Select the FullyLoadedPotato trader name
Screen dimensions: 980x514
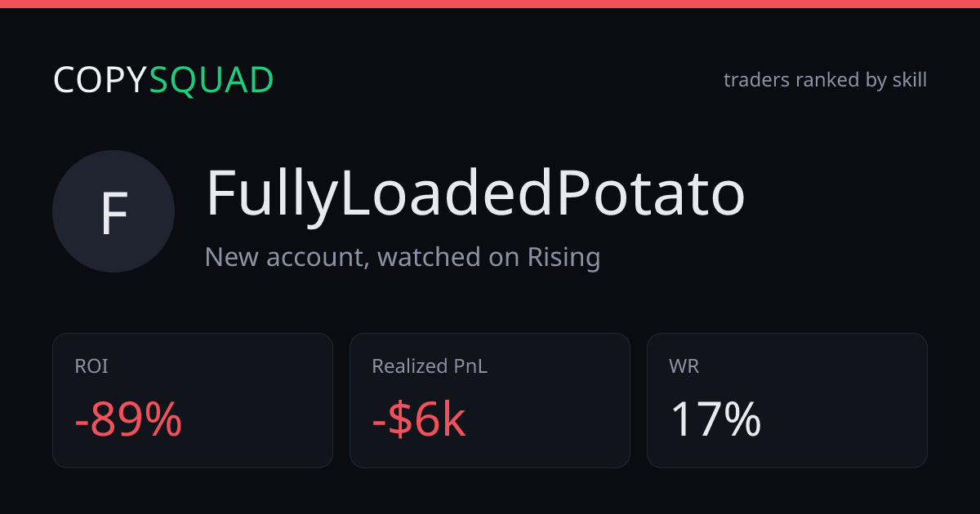(475, 194)
